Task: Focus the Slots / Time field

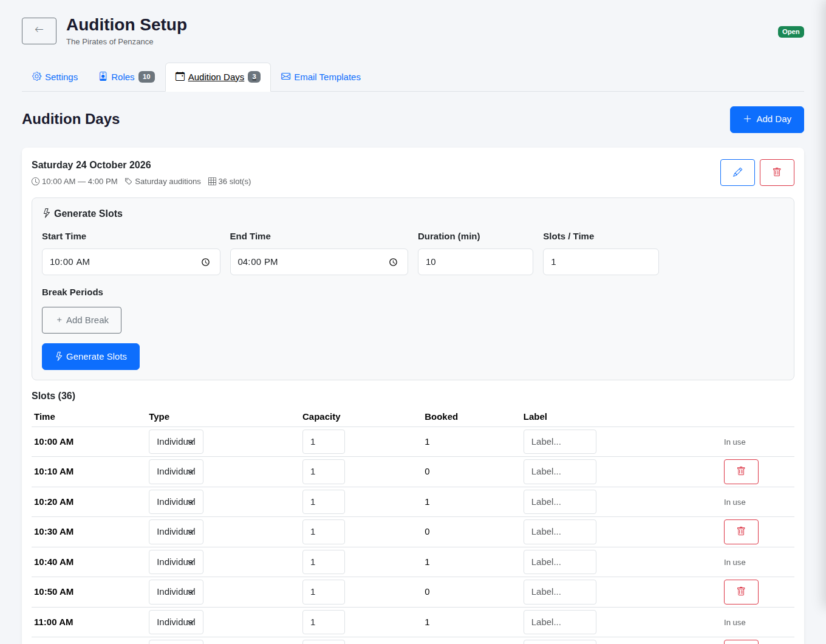Action: (x=601, y=262)
